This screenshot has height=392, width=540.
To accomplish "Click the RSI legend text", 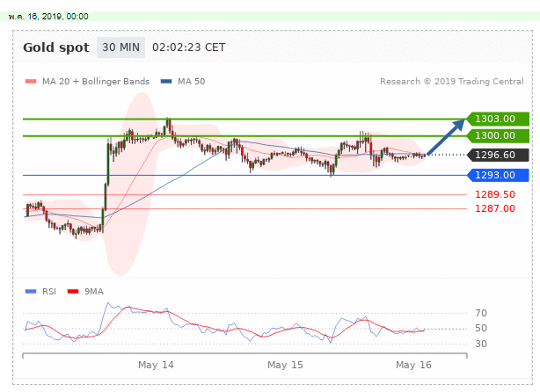I will point(49,292).
